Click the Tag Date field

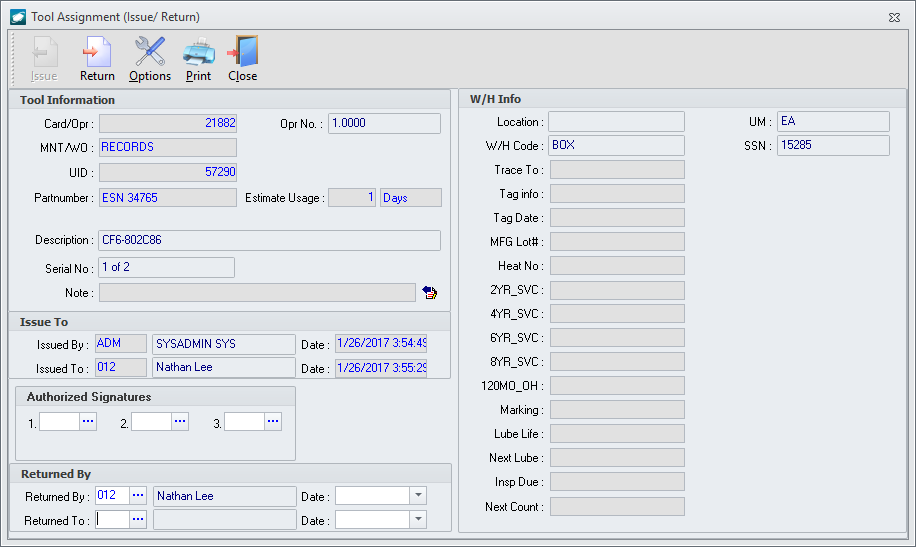point(617,217)
